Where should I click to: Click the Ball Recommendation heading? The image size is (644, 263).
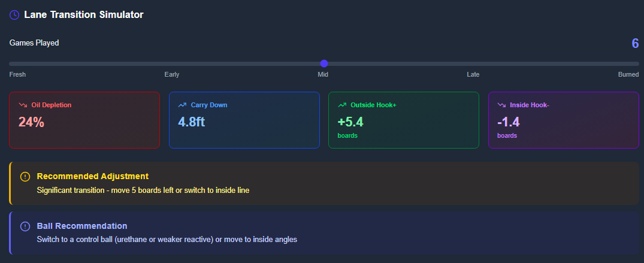82,226
